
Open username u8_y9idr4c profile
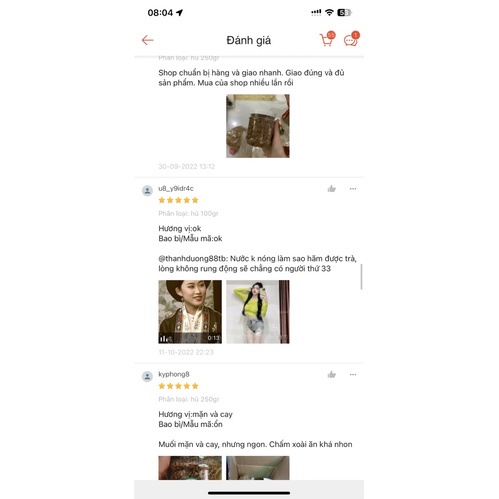point(176,188)
